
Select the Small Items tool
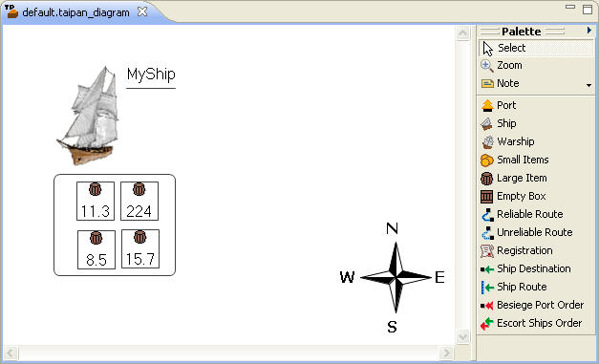point(535,160)
